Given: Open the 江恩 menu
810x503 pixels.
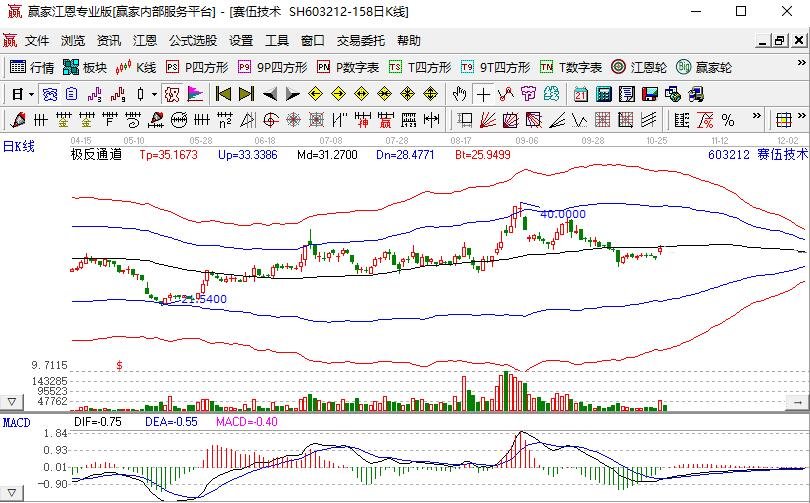Looking at the screenshot, I should click(145, 41).
